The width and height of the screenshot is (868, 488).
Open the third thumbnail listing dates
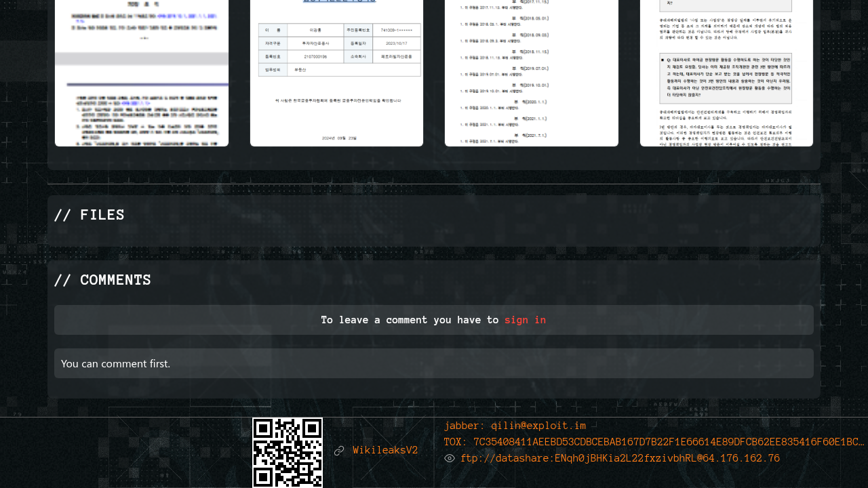[x=532, y=75]
